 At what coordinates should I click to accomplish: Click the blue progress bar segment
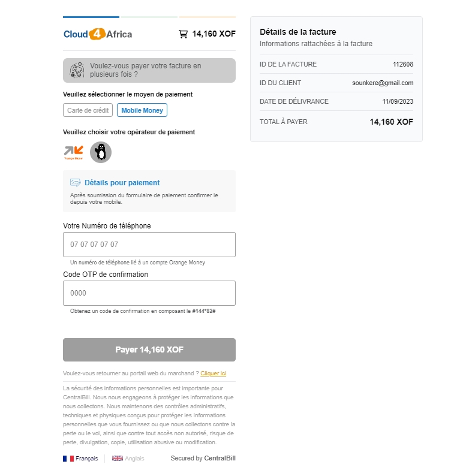tap(91, 17)
